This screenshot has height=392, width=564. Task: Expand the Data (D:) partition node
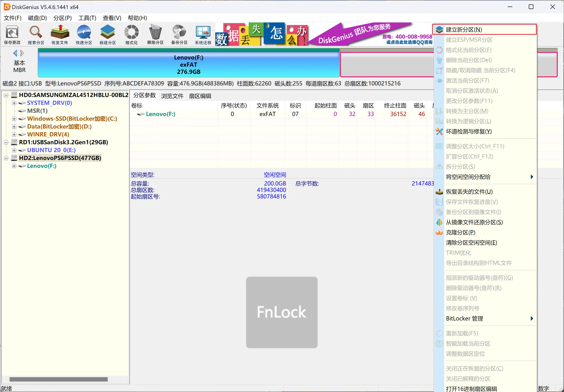[14, 126]
